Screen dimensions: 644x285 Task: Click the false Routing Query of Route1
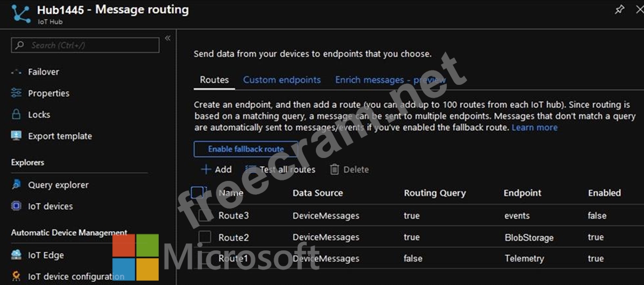tap(413, 258)
